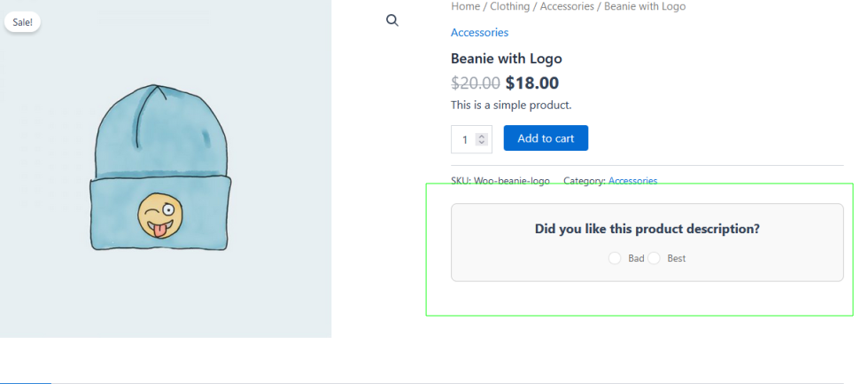Click the $18.00 sale price
This screenshot has width=868, height=384.
click(x=531, y=83)
